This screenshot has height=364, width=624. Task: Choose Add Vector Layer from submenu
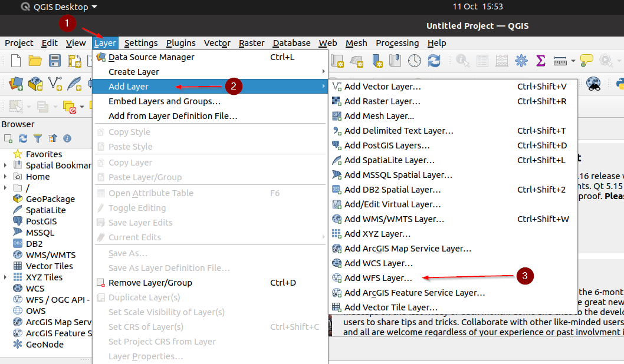[453, 87]
